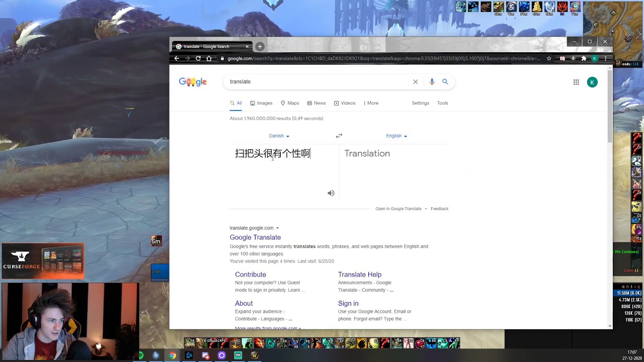The image size is (644, 362).
Task: Switch to the Videos results tab
Action: pos(345,103)
